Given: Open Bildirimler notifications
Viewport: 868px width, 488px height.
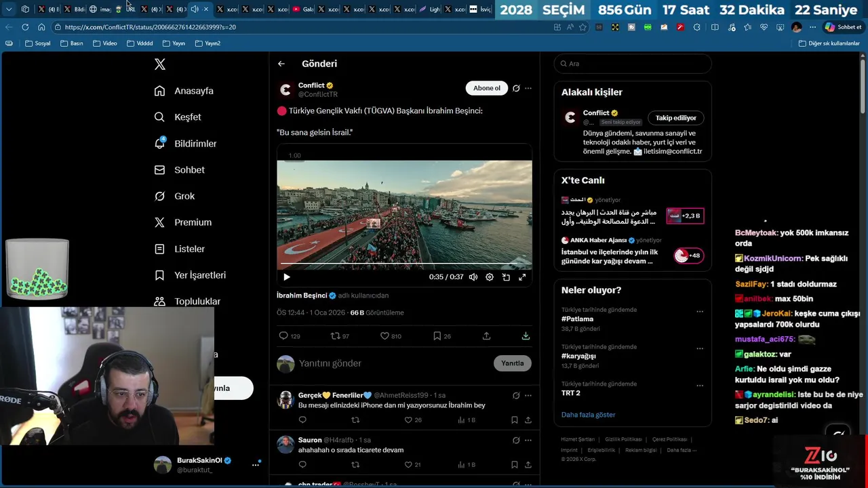Looking at the screenshot, I should 185,144.
